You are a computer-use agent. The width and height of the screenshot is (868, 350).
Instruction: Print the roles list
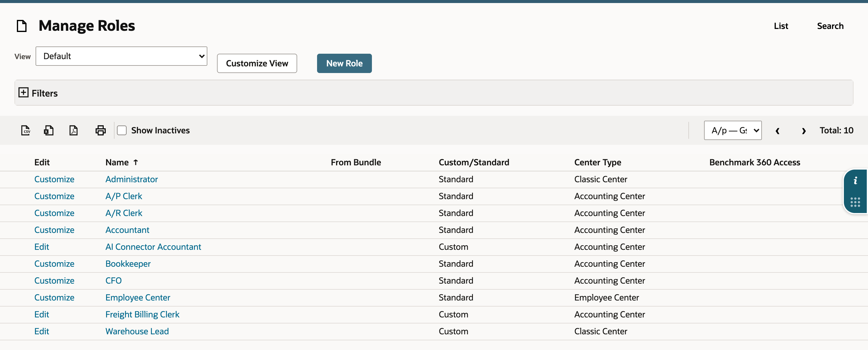tap(100, 130)
